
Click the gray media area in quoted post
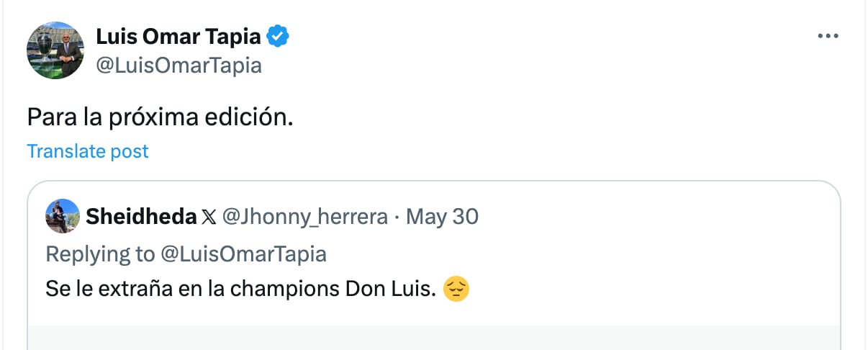[433, 337]
